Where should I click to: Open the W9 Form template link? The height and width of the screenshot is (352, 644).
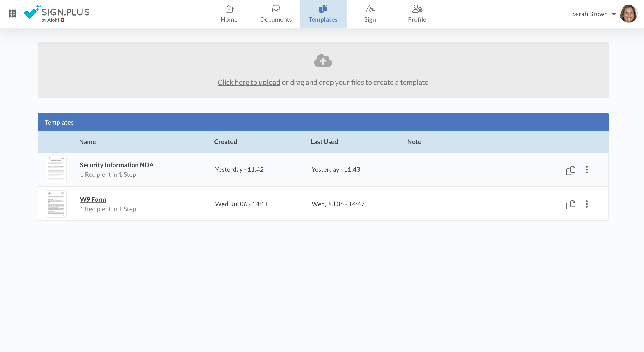[x=93, y=199]
